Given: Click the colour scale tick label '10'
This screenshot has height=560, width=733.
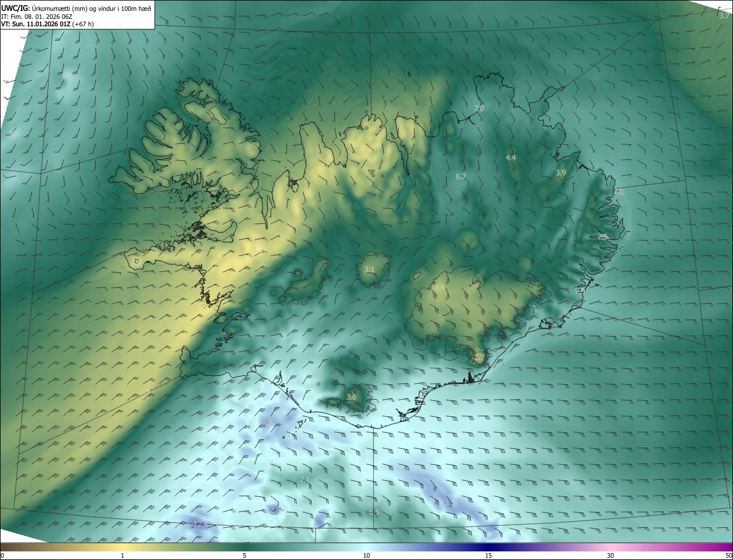Looking at the screenshot, I should [x=366, y=555].
